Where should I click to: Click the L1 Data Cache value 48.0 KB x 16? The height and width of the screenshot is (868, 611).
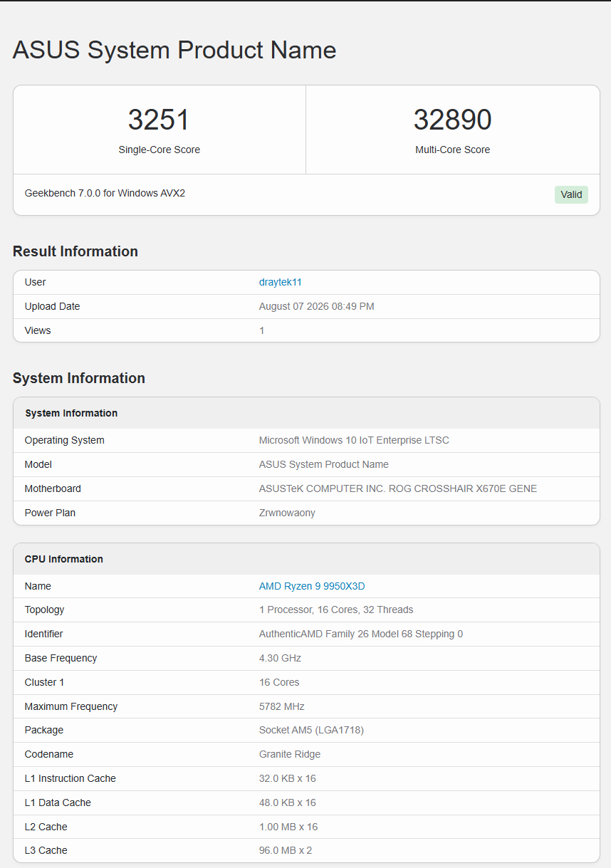pos(288,802)
